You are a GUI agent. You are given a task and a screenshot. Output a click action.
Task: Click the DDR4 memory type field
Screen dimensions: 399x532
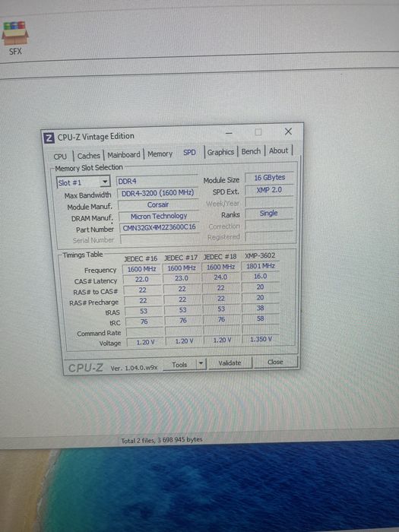(x=157, y=181)
